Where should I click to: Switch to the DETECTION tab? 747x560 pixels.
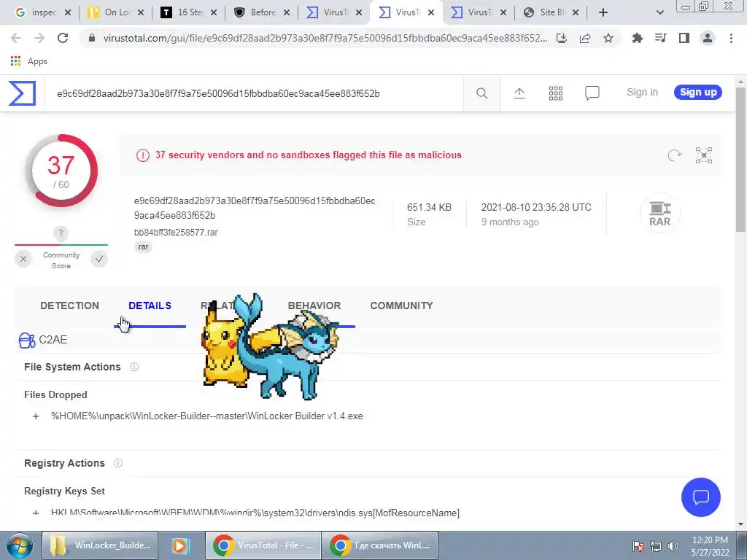tap(69, 306)
